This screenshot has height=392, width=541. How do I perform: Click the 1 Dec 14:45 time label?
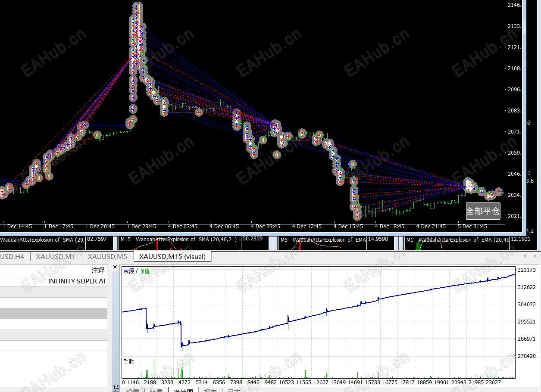[x=17, y=226]
